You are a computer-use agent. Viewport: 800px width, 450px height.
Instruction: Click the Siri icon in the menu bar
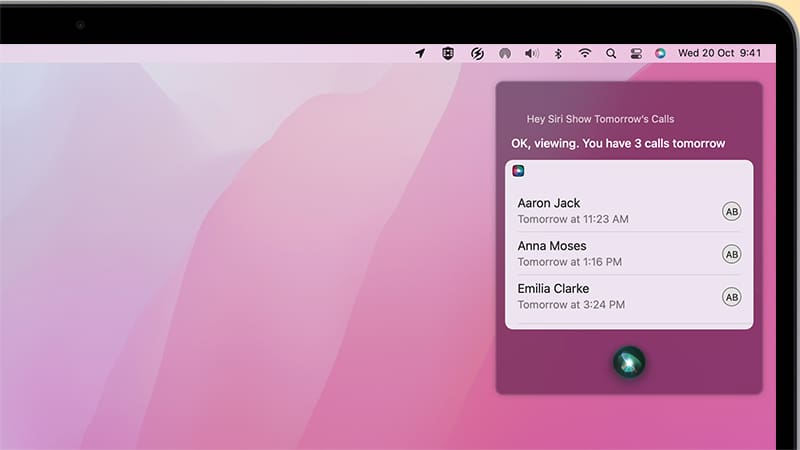pyautogui.click(x=660, y=53)
